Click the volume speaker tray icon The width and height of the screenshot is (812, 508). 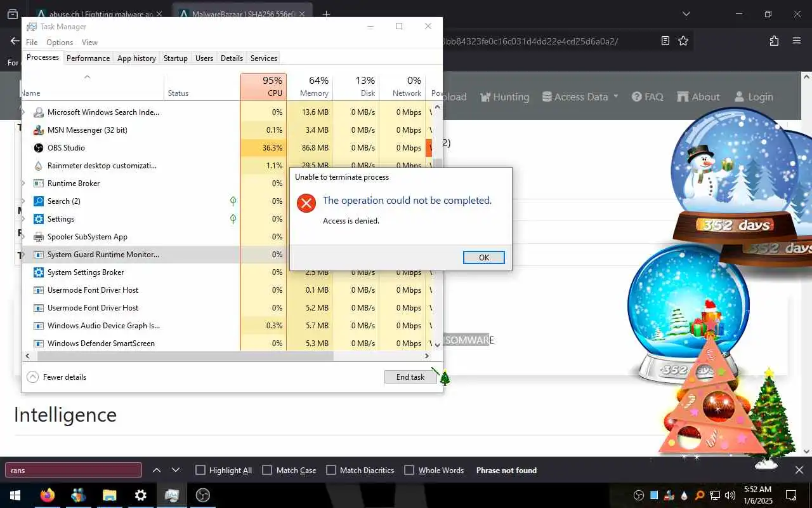[730, 495]
